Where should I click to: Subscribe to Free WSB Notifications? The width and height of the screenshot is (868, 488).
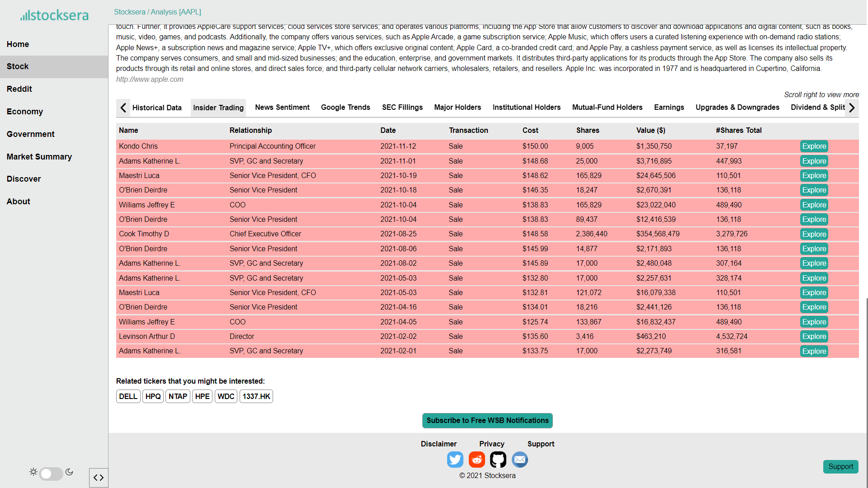pos(487,421)
